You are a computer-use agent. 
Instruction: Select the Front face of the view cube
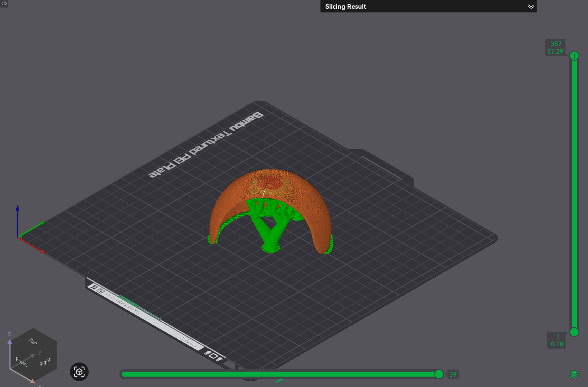coord(21,362)
